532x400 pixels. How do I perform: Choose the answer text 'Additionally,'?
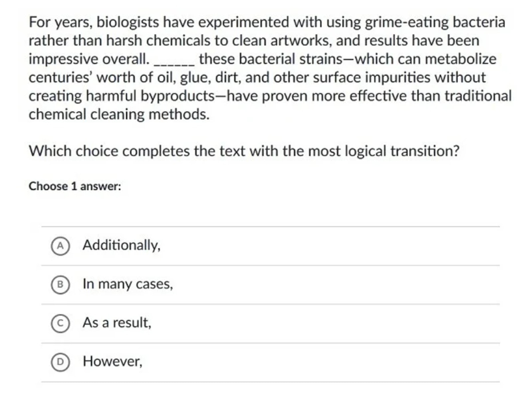121,245
